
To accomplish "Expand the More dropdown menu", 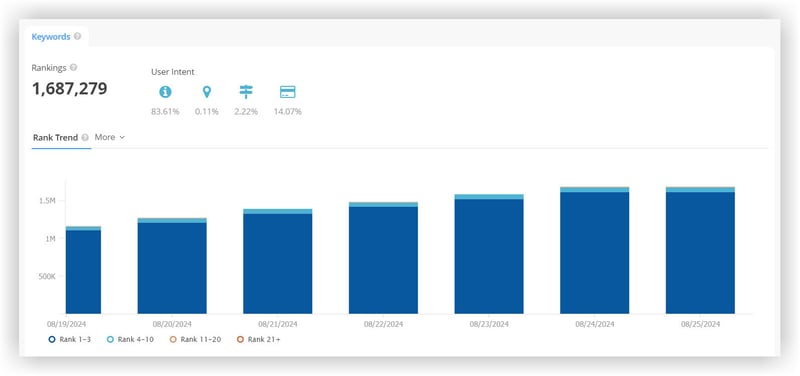I will 110,137.
